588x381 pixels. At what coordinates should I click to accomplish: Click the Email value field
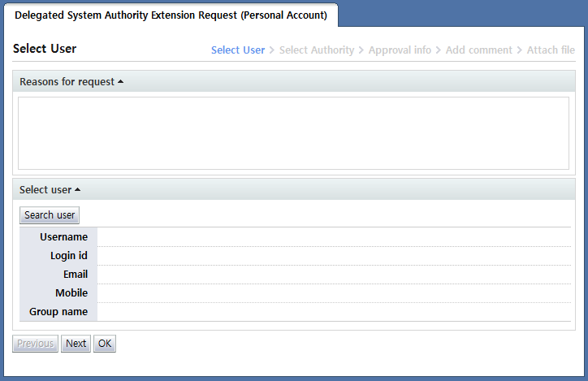coord(333,275)
